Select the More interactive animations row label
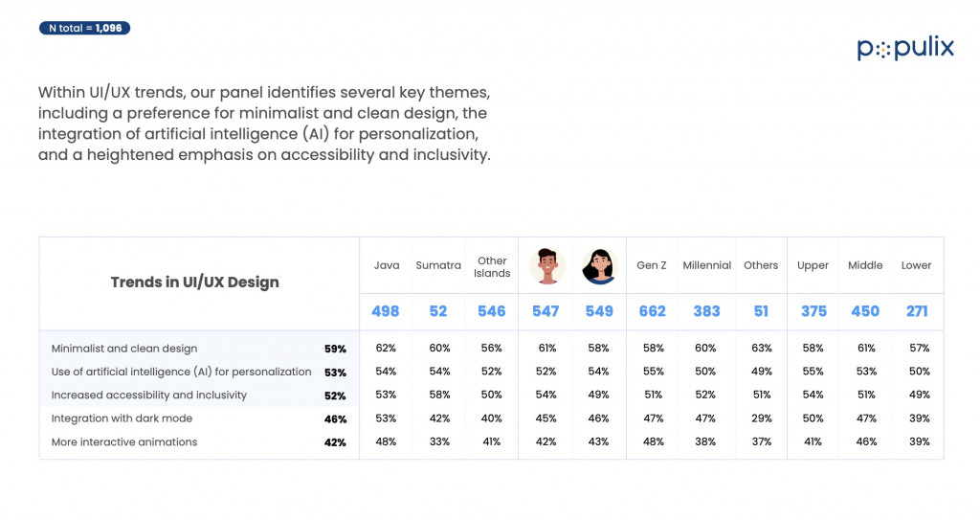The height and width of the screenshot is (520, 980). tap(124, 441)
